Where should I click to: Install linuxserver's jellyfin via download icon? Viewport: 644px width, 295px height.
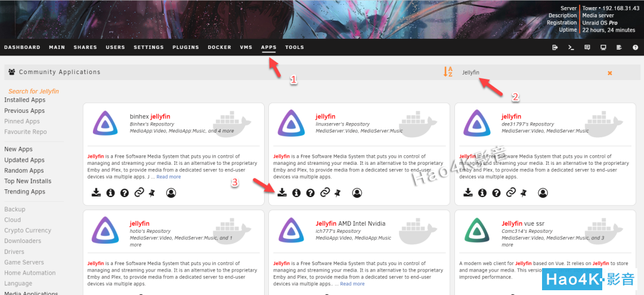pos(282,192)
